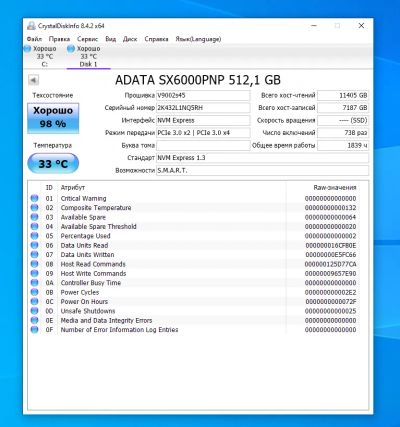Click the previous disk arrow button

pos(33,80)
